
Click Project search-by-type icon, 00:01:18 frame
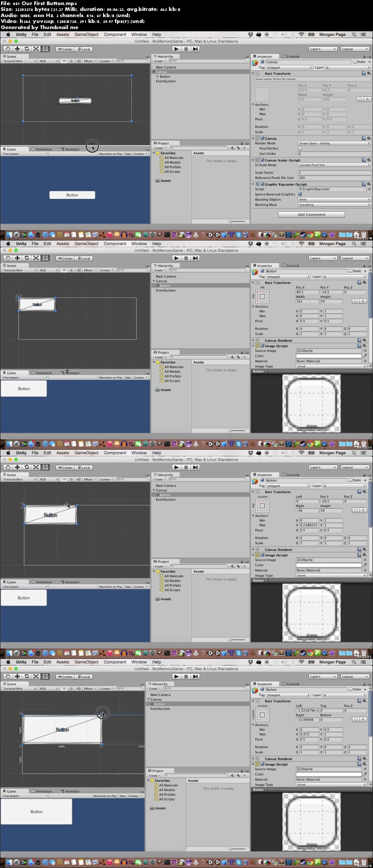pyautogui.click(x=232, y=148)
